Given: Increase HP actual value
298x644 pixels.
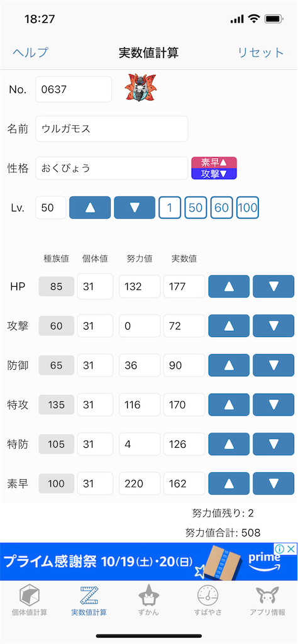Looking at the screenshot, I should pos(229,286).
